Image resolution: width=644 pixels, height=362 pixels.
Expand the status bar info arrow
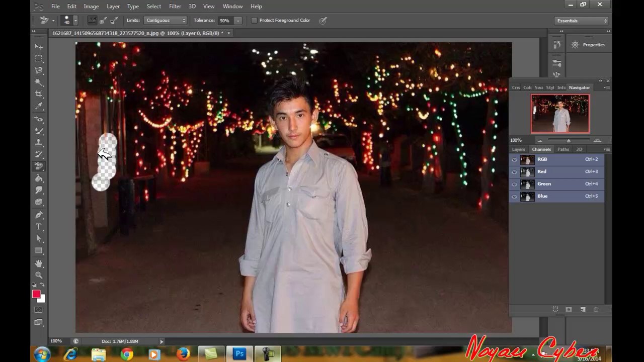click(162, 341)
